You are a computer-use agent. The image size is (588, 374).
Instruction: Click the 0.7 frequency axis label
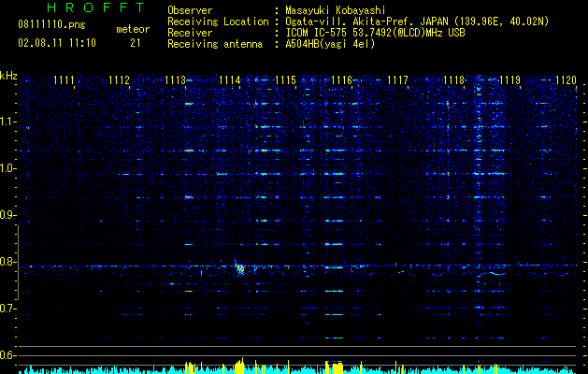point(7,309)
